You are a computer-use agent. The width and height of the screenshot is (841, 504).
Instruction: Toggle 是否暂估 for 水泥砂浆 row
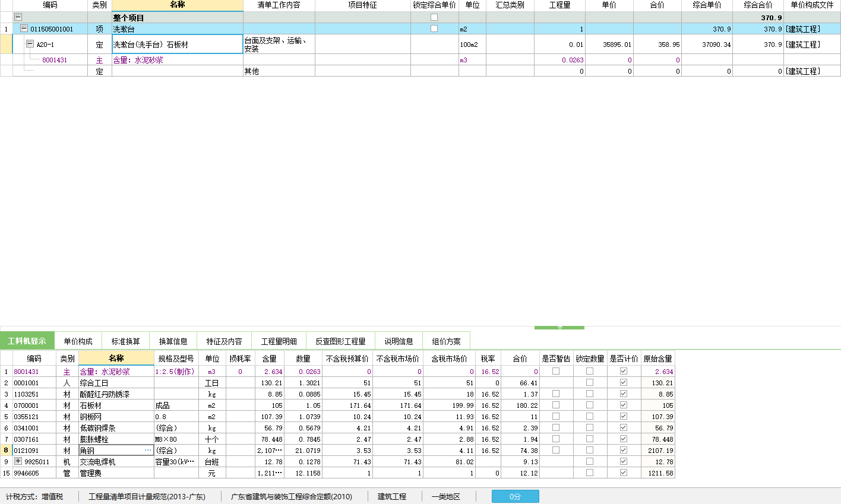pos(556,371)
